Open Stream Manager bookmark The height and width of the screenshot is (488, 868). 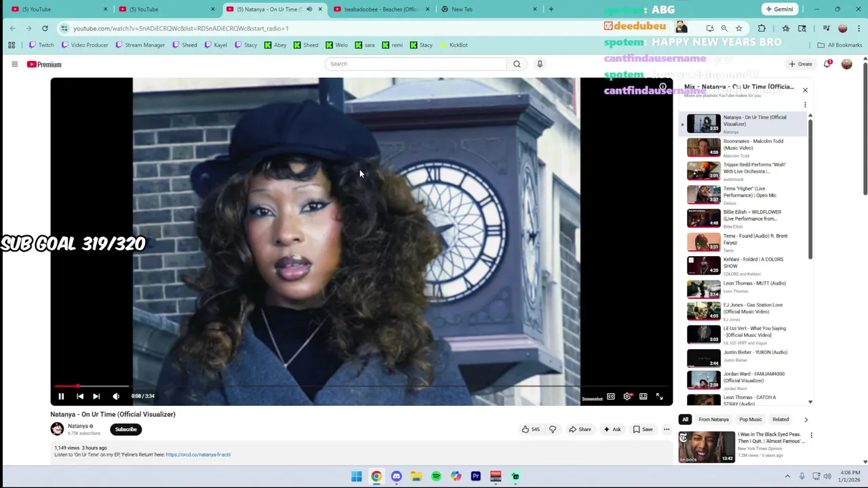(140, 45)
